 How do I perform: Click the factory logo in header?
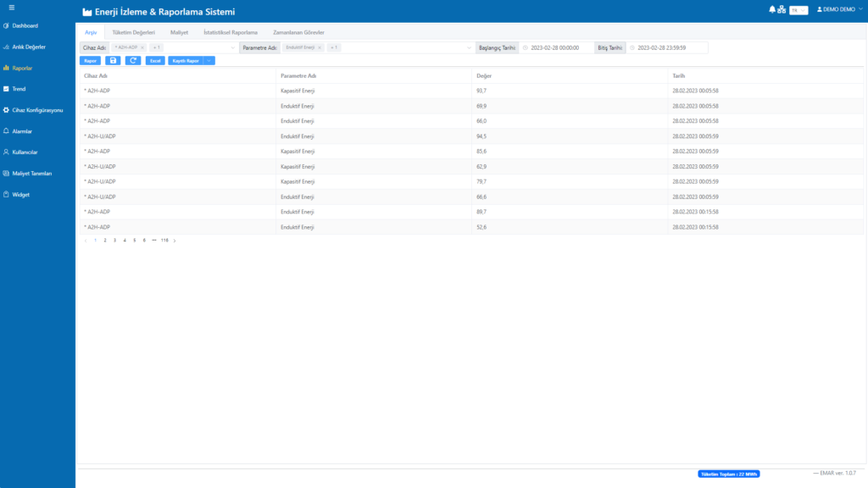pyautogui.click(x=87, y=12)
